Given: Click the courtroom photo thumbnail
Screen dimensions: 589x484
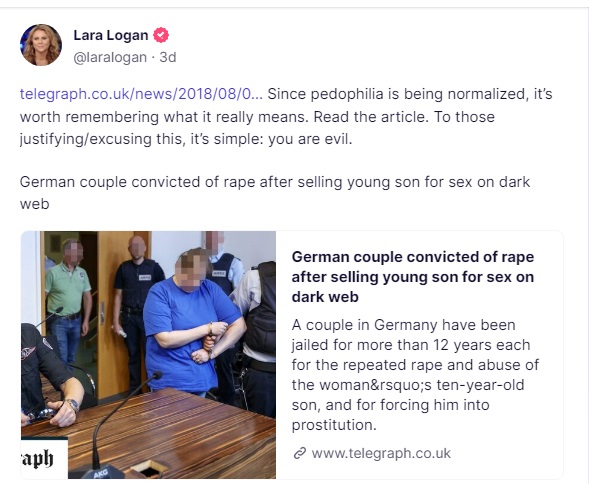Looking at the screenshot, I should 148,354.
